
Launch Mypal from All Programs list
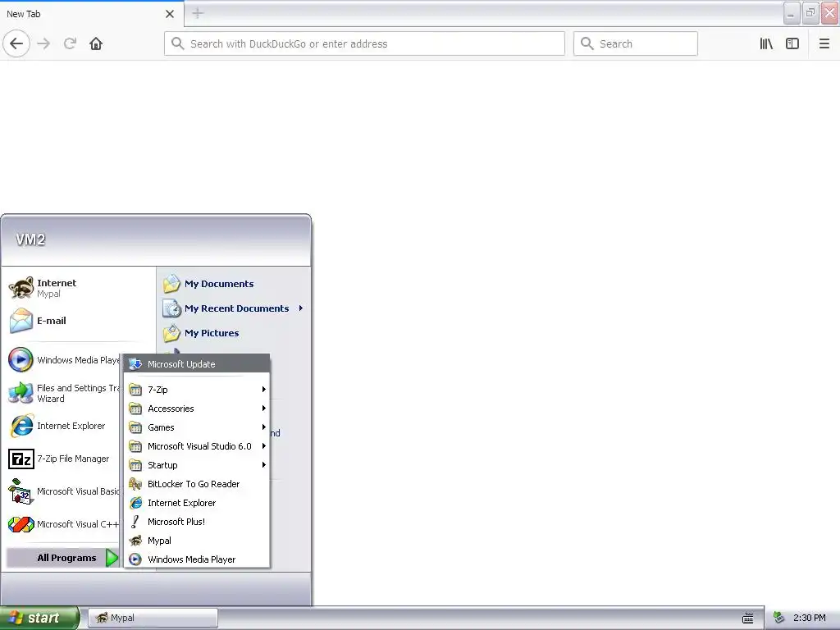[197, 541]
